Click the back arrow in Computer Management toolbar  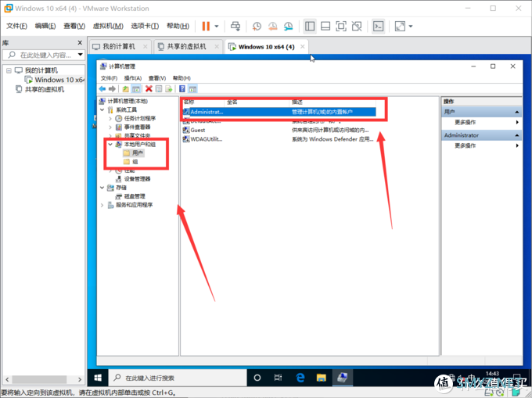pyautogui.click(x=102, y=89)
